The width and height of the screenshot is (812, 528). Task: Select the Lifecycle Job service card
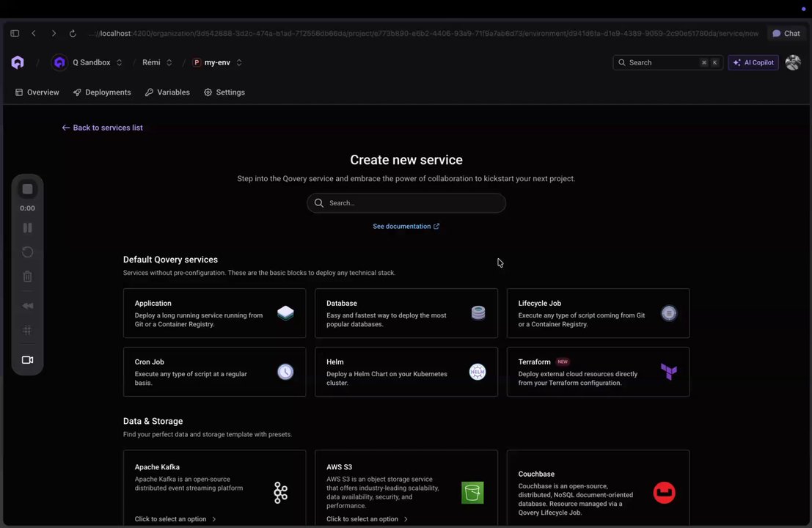tap(598, 313)
